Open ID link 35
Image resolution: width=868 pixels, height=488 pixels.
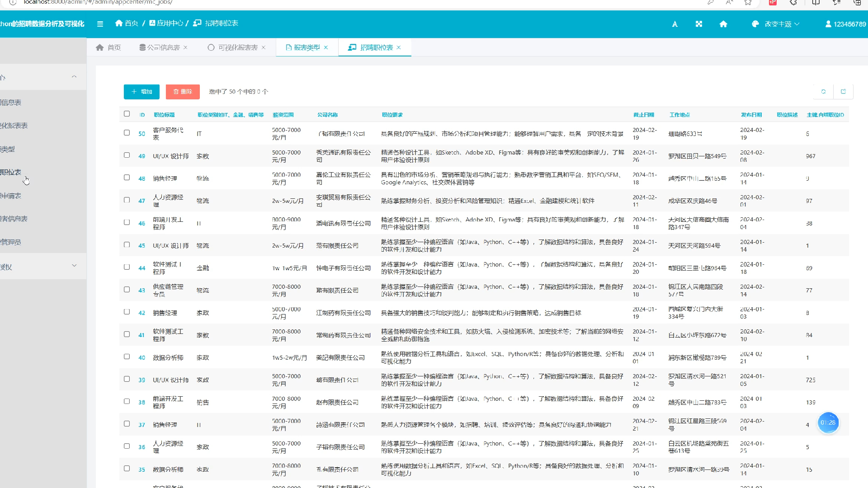click(142, 469)
